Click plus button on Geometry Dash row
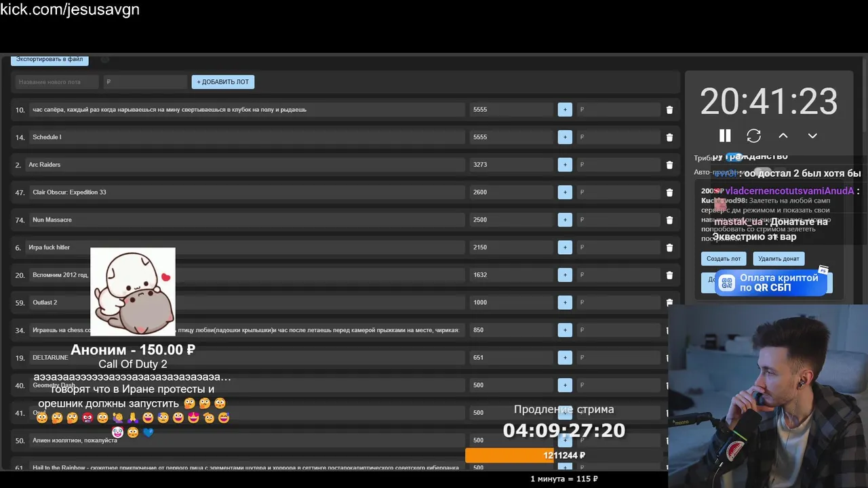The image size is (868, 488). tap(565, 385)
